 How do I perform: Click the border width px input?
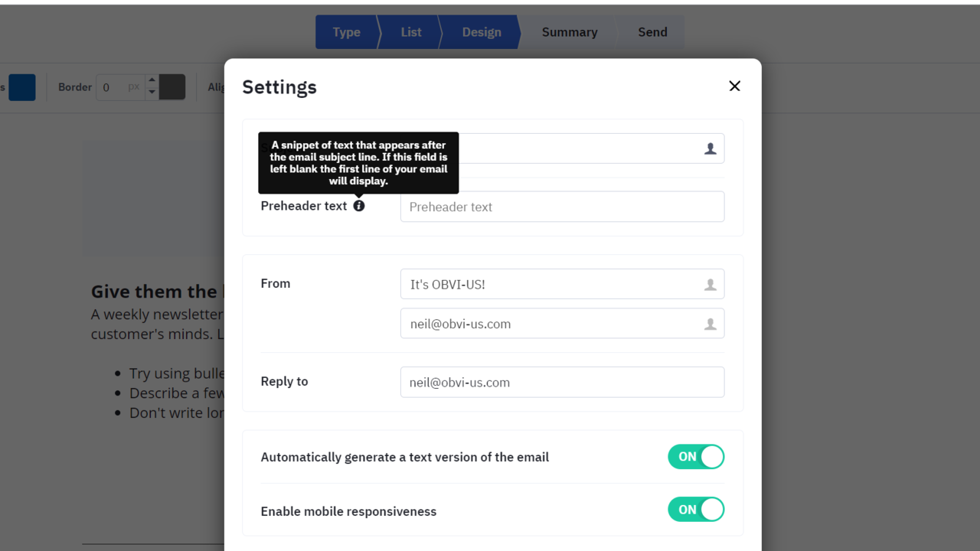pyautogui.click(x=121, y=87)
